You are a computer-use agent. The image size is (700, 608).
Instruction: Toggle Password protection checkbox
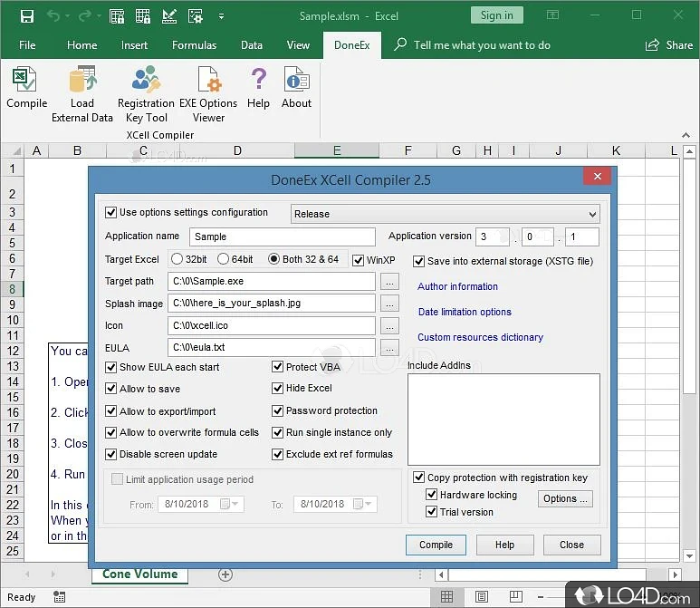[x=277, y=410]
